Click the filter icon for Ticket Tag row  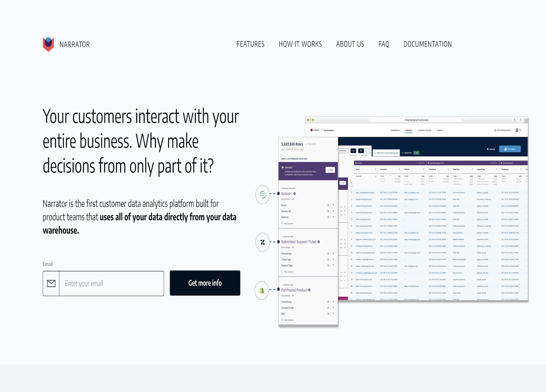[333, 259]
